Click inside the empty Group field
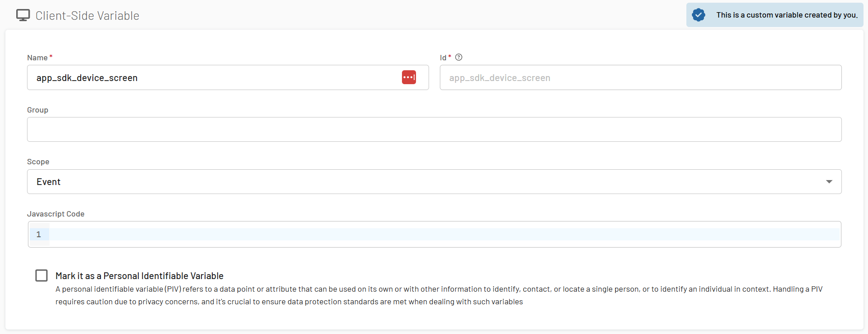 (434, 130)
